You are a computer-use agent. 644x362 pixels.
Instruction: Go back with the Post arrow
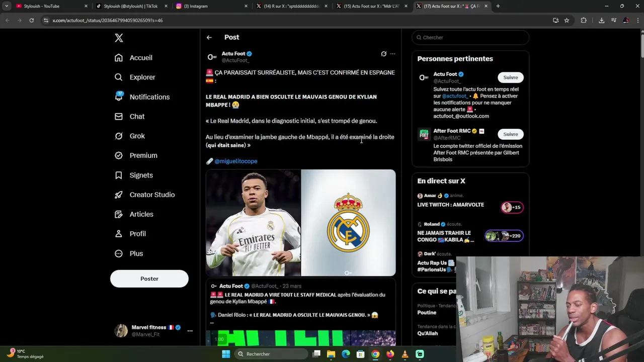pyautogui.click(x=209, y=37)
